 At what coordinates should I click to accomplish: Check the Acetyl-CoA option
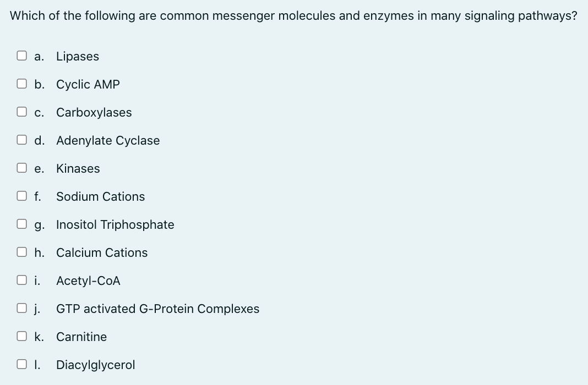click(x=21, y=279)
